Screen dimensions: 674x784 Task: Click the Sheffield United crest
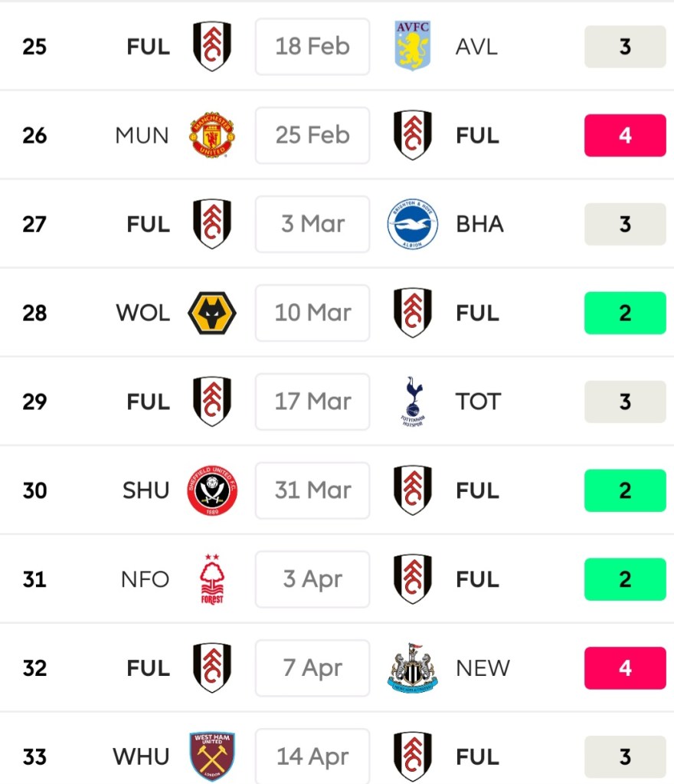coord(212,490)
